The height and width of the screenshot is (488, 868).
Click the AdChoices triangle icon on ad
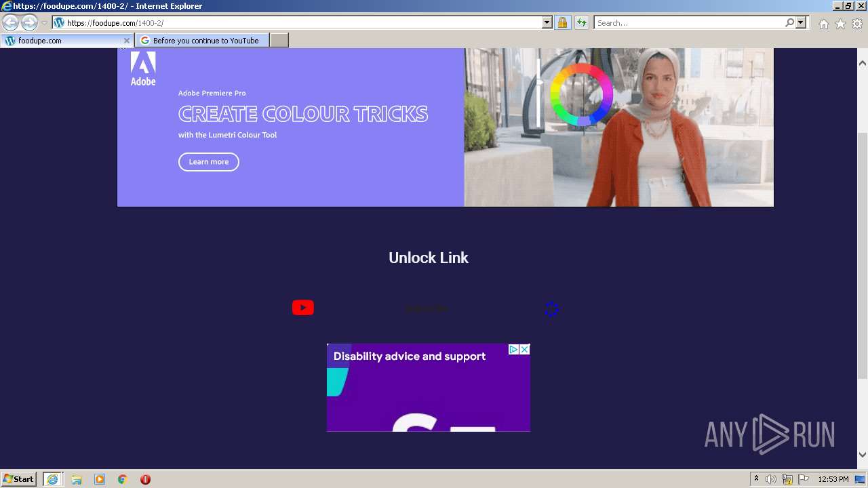(514, 350)
